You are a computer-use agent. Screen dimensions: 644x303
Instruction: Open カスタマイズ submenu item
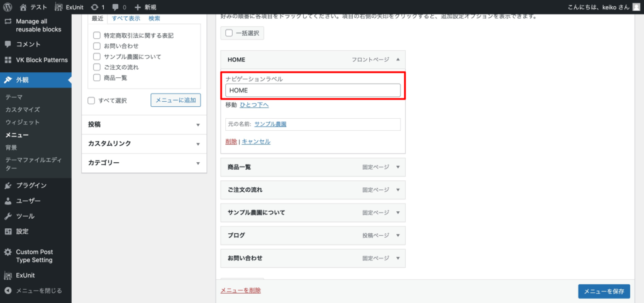pyautogui.click(x=23, y=109)
